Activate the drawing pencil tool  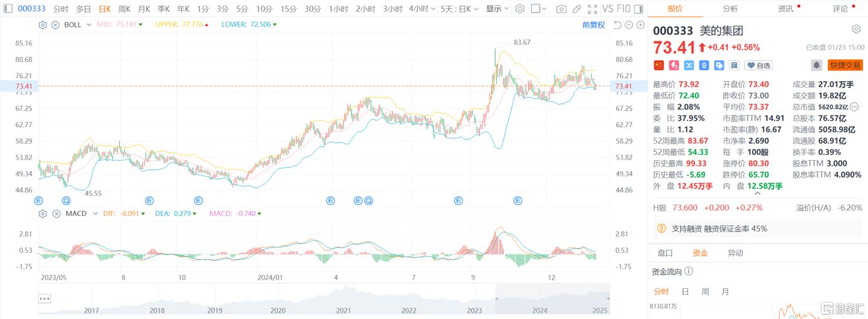(577, 9)
